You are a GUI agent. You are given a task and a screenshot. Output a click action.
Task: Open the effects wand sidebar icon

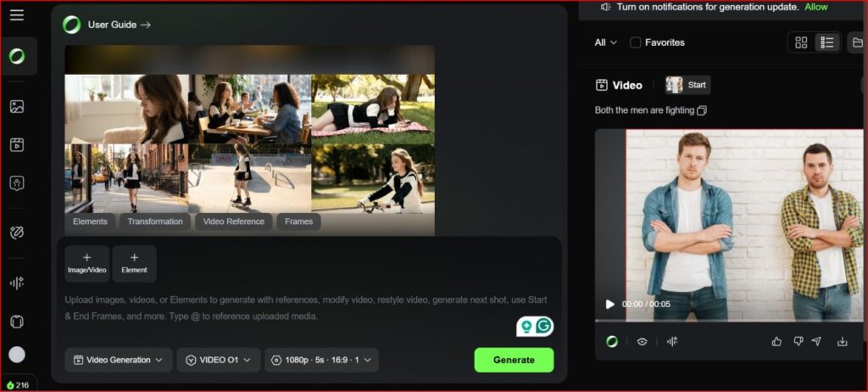17,232
